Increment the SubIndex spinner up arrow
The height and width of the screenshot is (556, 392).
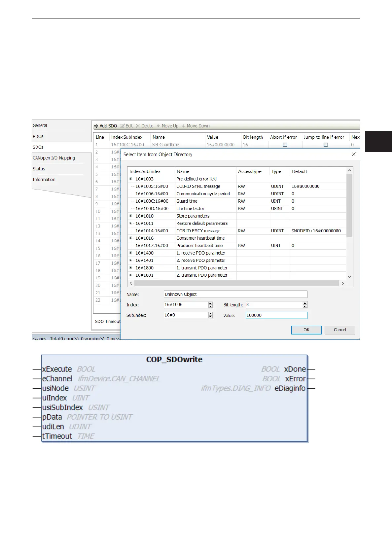tap(211, 314)
